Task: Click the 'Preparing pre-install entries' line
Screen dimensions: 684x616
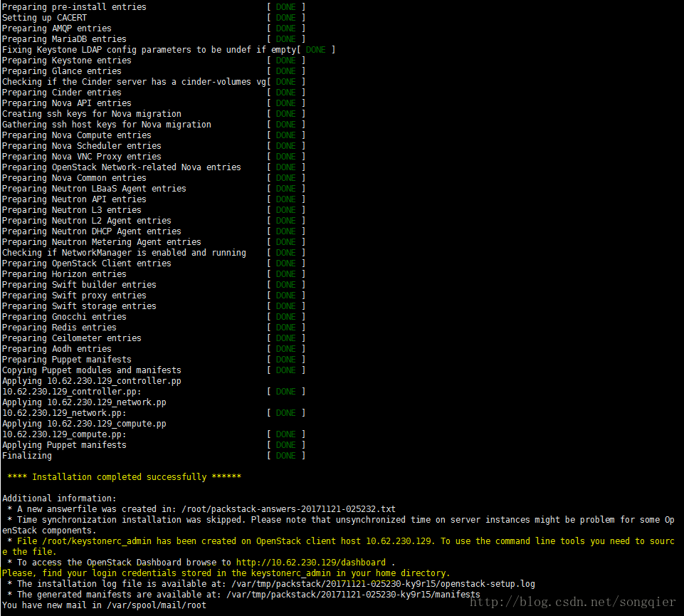Action: [x=75, y=7]
